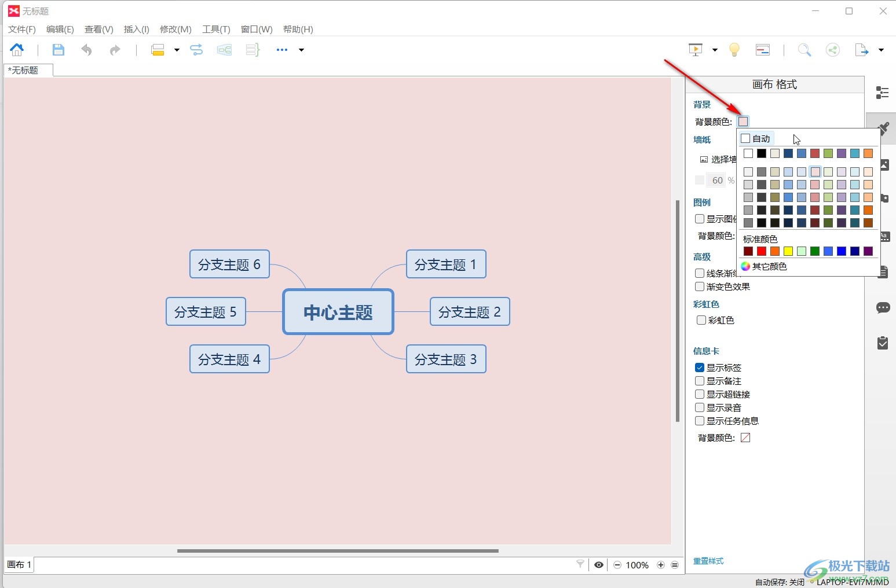Enable 显示录音 checkbox
896x588 pixels.
coord(700,407)
